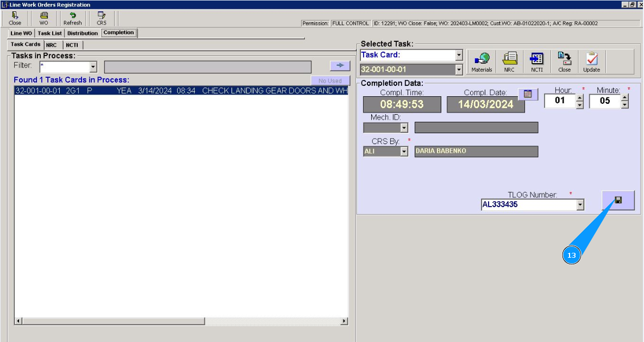Click the DARIA BABENKO name field
The height and width of the screenshot is (342, 644).
(476, 151)
